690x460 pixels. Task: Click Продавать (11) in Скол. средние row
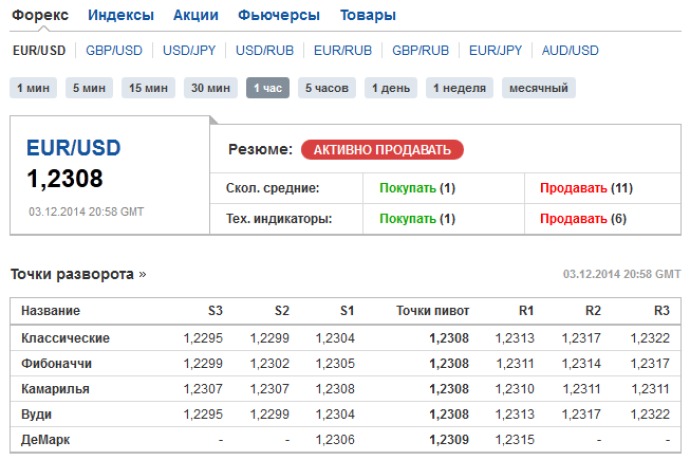tap(586, 188)
